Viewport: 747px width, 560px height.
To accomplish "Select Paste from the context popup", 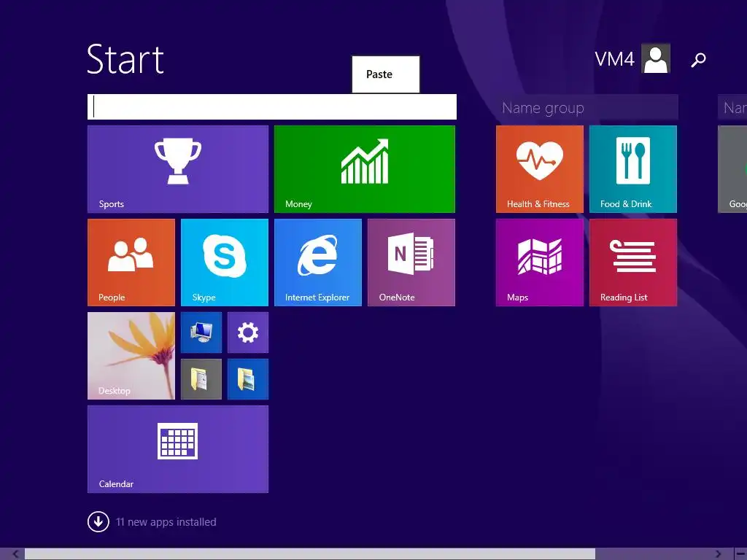I will click(x=386, y=74).
